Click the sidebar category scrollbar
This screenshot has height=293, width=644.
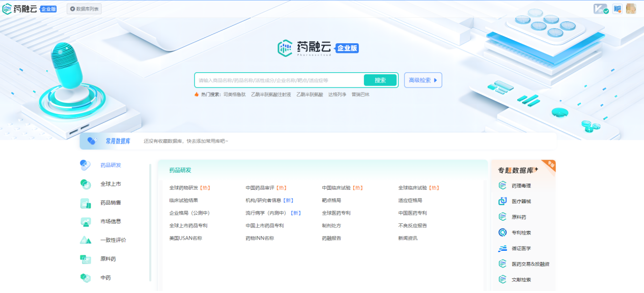point(150,222)
